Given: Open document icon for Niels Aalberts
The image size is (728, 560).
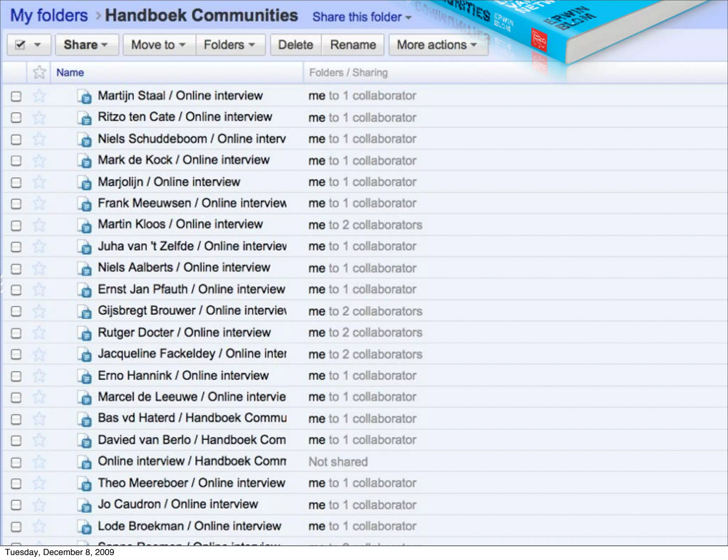Looking at the screenshot, I should tap(84, 268).
